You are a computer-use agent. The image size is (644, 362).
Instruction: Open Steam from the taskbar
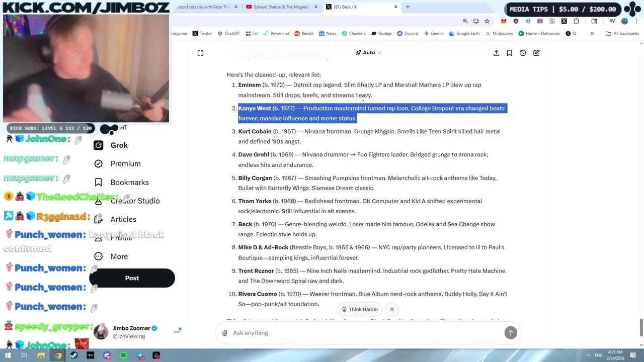click(x=74, y=355)
